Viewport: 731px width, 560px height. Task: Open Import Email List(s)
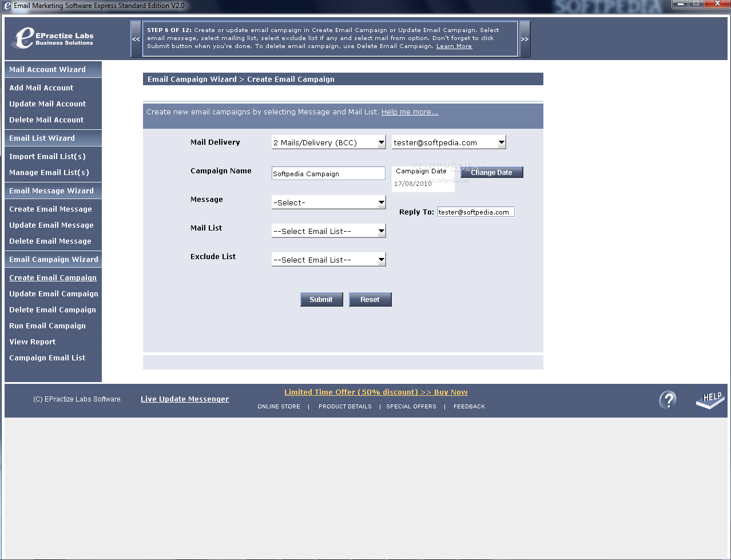[47, 156]
